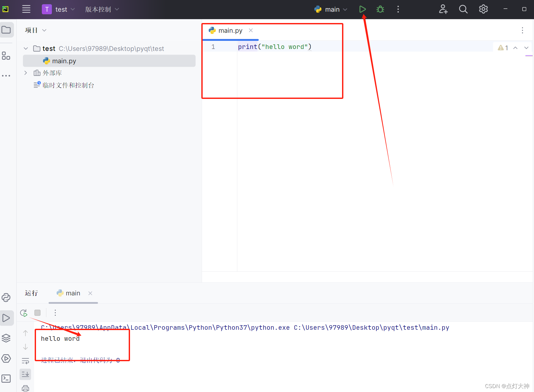
Task: Select 临时文件和控制台 node
Action: (x=64, y=85)
